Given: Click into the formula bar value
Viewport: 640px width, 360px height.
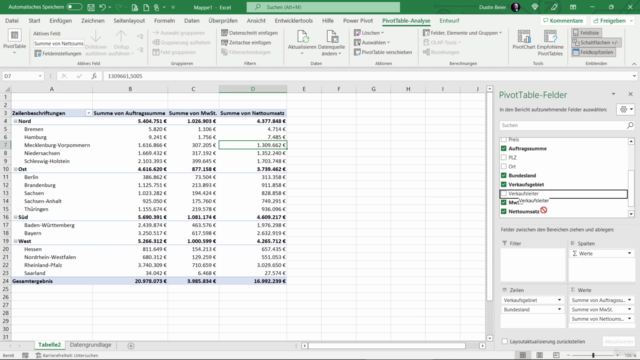Looking at the screenshot, I should (x=125, y=76).
